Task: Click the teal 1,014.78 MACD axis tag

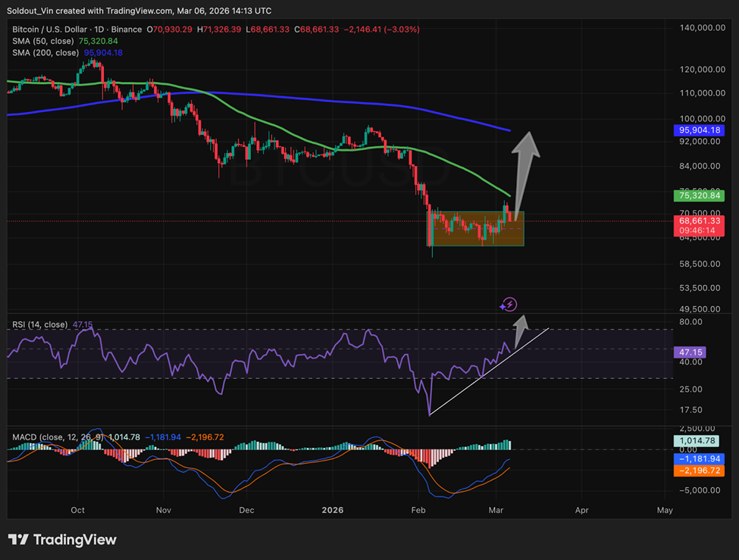Action: (x=697, y=441)
